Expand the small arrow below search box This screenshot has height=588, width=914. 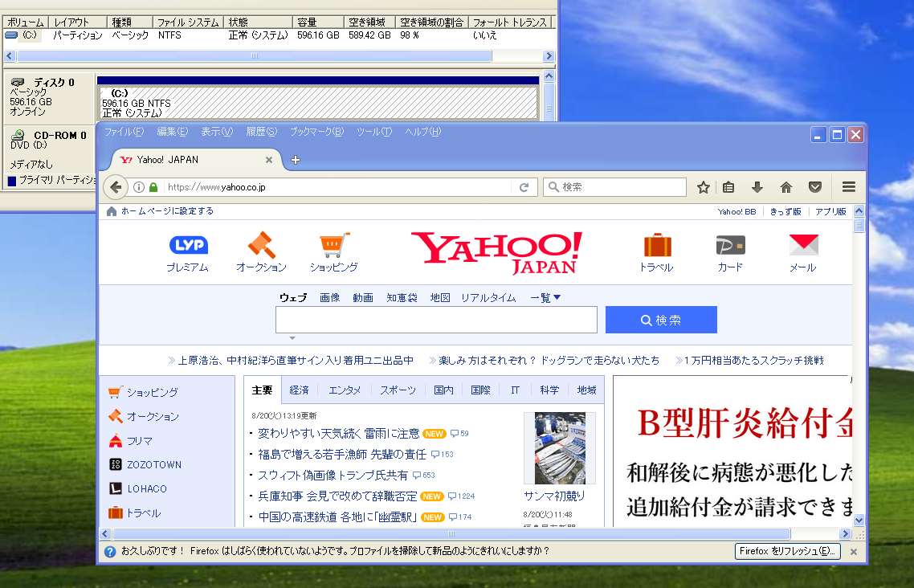click(292, 338)
